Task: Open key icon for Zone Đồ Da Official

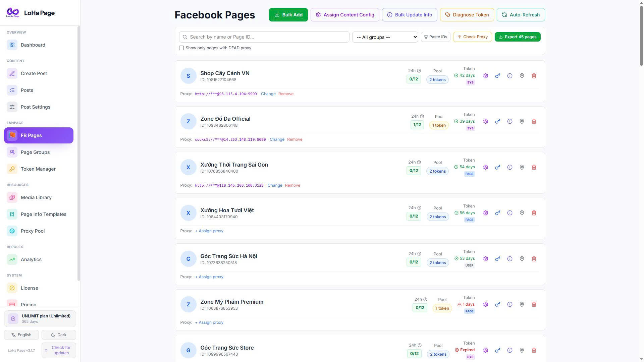Action: 497,121
